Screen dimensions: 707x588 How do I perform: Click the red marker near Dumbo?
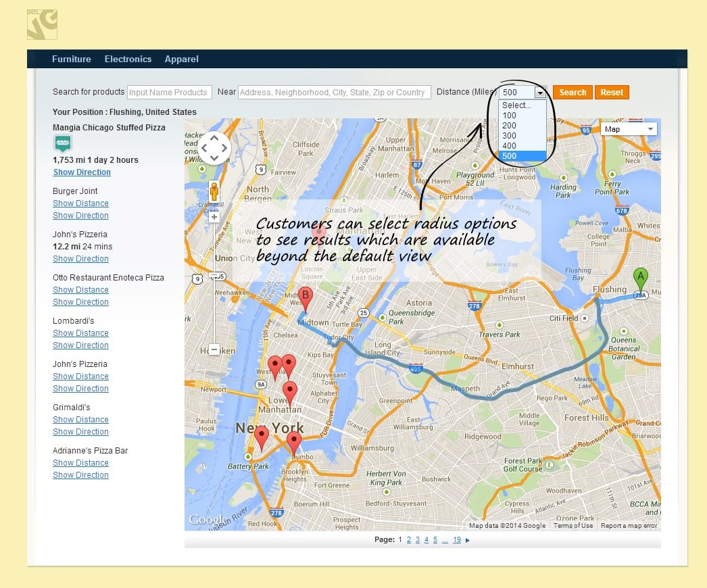[293, 442]
